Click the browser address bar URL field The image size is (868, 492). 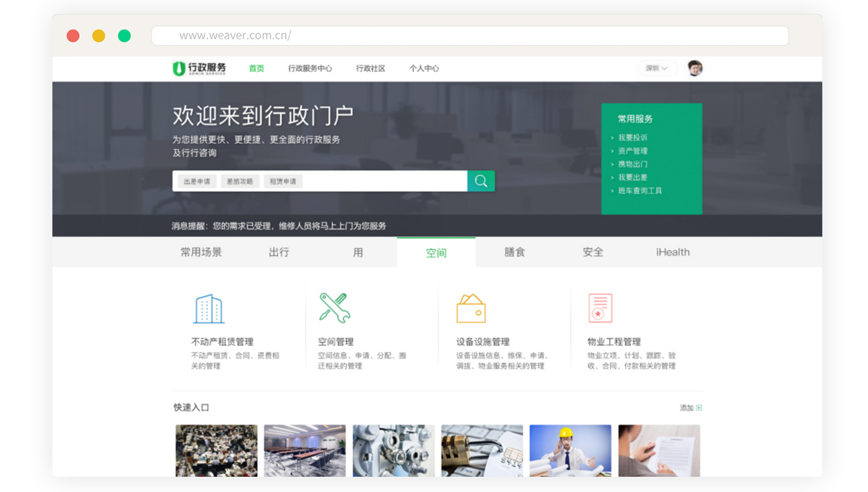469,35
